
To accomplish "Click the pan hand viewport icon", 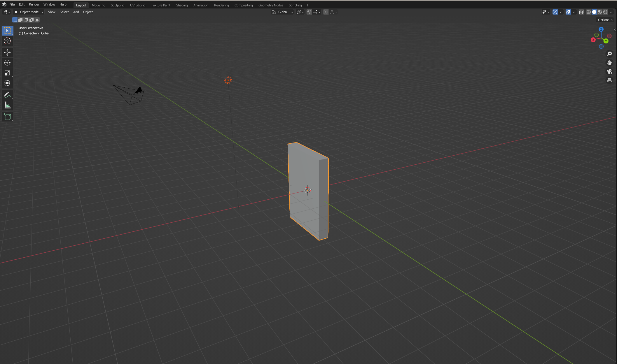I will pyautogui.click(x=609, y=63).
